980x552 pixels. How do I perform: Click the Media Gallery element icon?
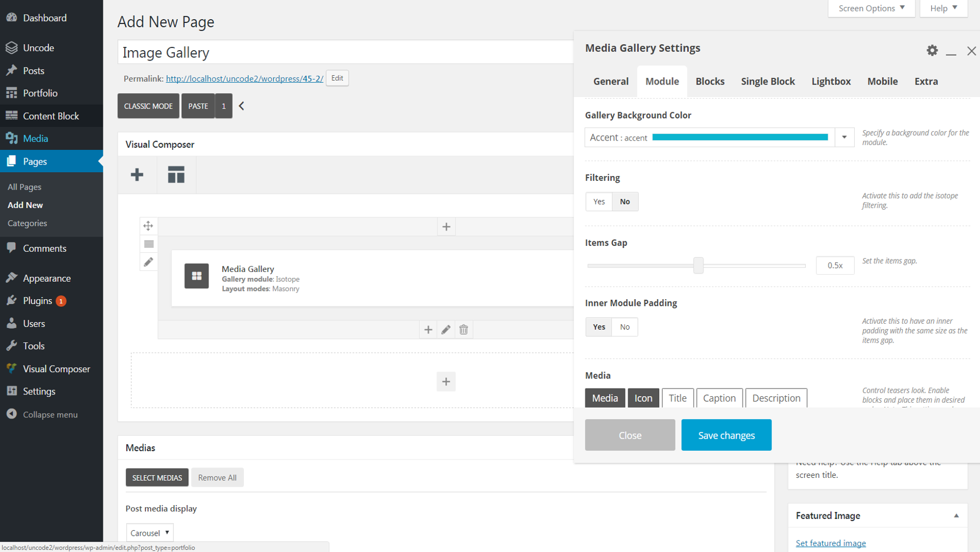click(x=197, y=276)
